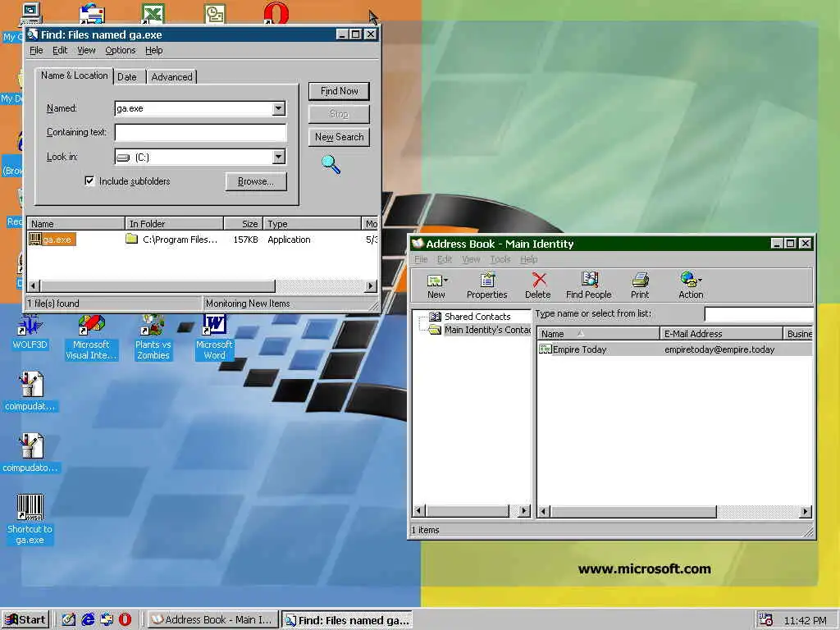This screenshot has height=630, width=840.
Task: Click the Opera icon in quick launch
Action: [x=125, y=619]
